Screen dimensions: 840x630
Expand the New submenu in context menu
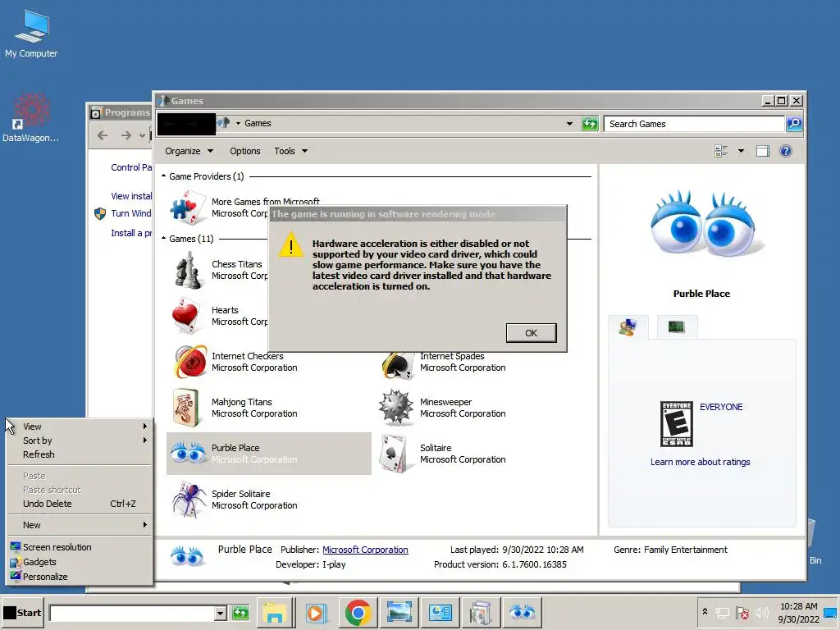[x=80, y=525]
